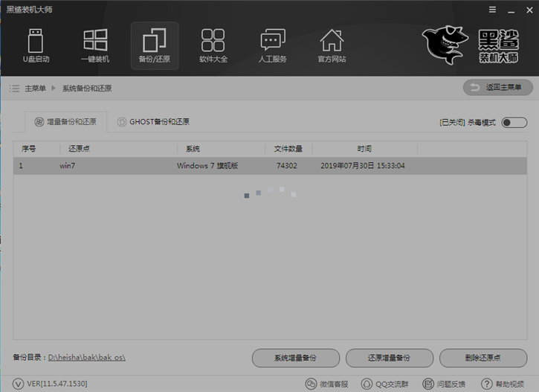This screenshot has width=539, height=392.
Task: Switch to 增量备份和还原 tab
Action: pyautogui.click(x=65, y=122)
